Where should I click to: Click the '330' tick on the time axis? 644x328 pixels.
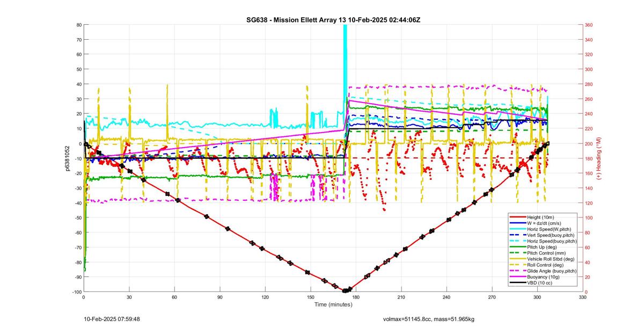(583, 296)
